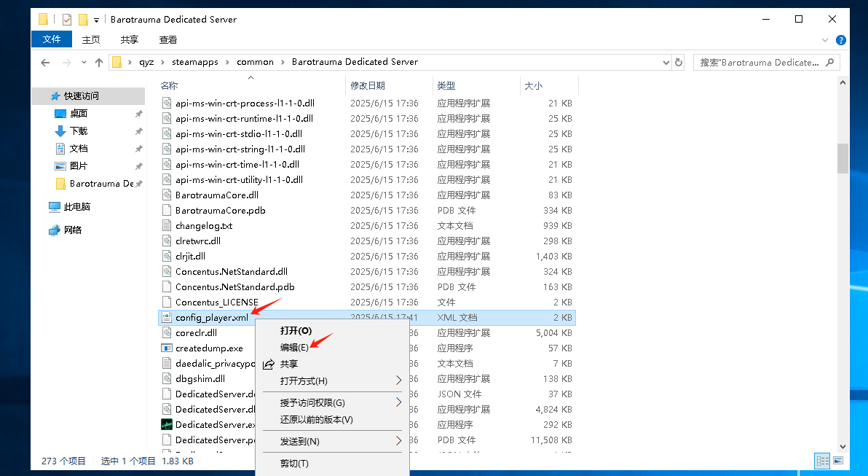Viewport: 868px width, 476px height.
Task: Sort by 修改日期 column header
Action: click(368, 85)
